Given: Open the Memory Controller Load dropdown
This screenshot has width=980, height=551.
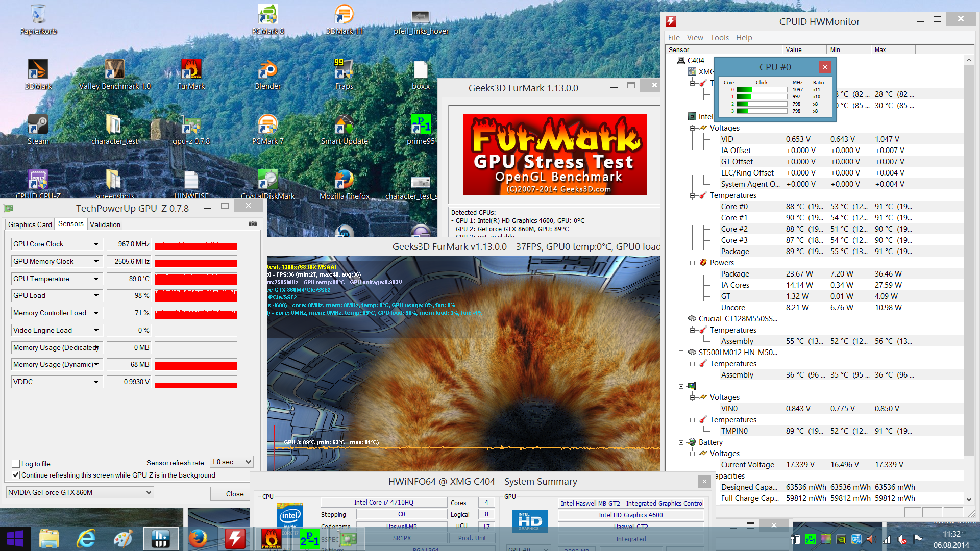Looking at the screenshot, I should [96, 313].
